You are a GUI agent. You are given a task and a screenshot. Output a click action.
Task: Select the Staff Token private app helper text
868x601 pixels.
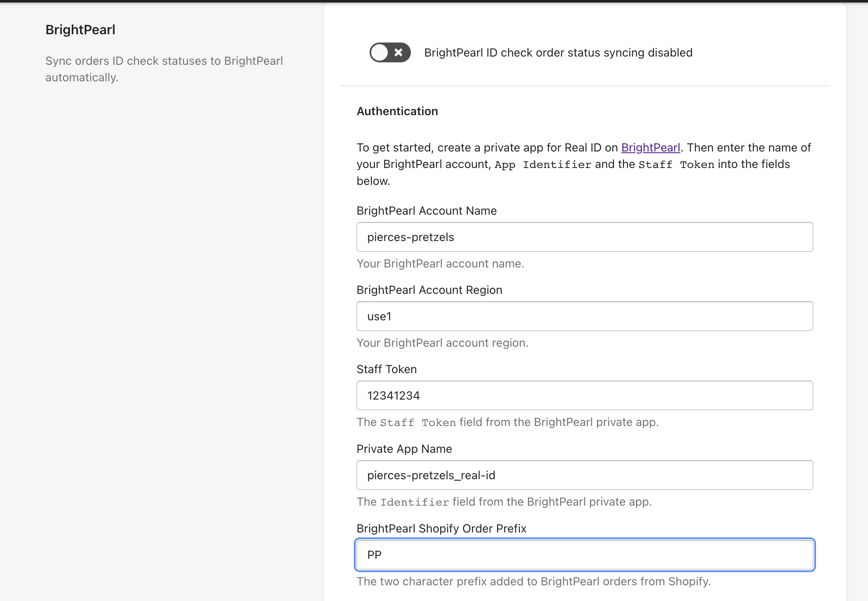(x=508, y=422)
